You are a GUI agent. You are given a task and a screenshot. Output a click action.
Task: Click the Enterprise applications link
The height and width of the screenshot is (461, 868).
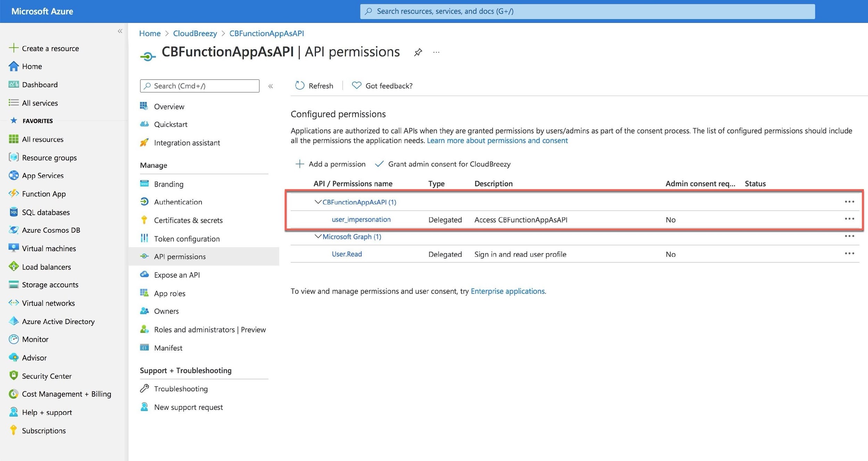[x=508, y=290]
